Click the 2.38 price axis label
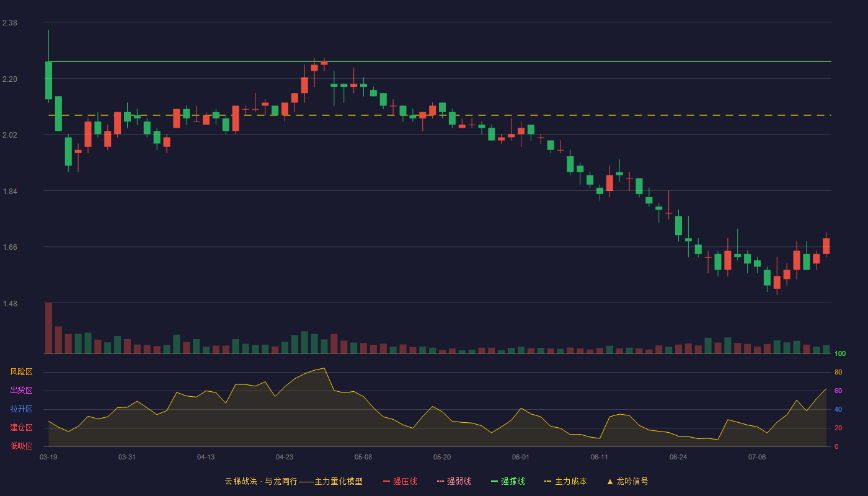 (x=10, y=23)
